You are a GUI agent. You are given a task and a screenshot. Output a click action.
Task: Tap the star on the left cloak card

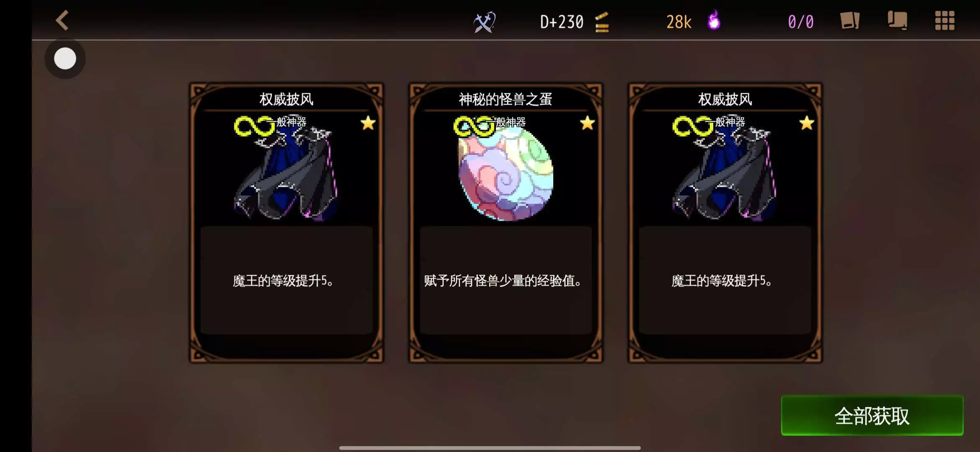pos(368,123)
